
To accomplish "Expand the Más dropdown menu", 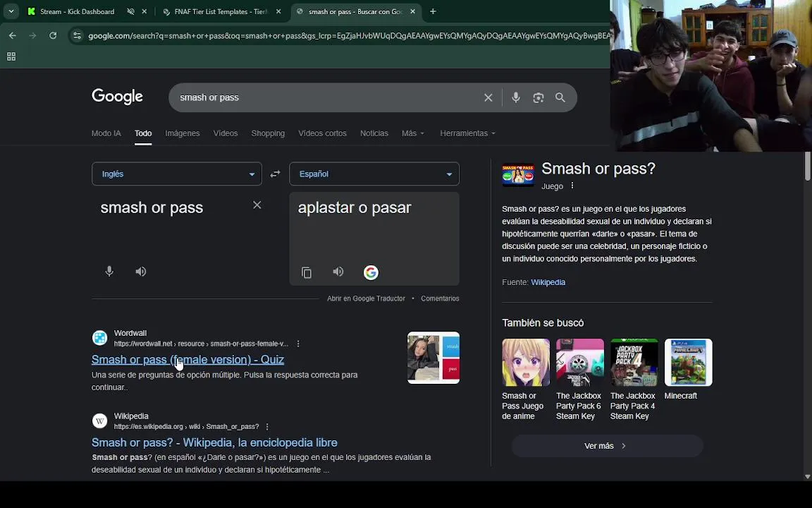I will [x=413, y=133].
